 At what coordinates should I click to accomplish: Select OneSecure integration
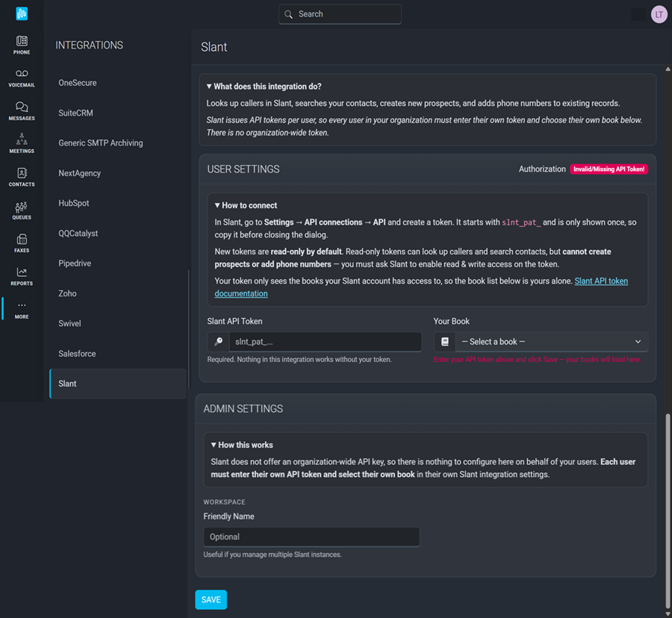coord(78,83)
